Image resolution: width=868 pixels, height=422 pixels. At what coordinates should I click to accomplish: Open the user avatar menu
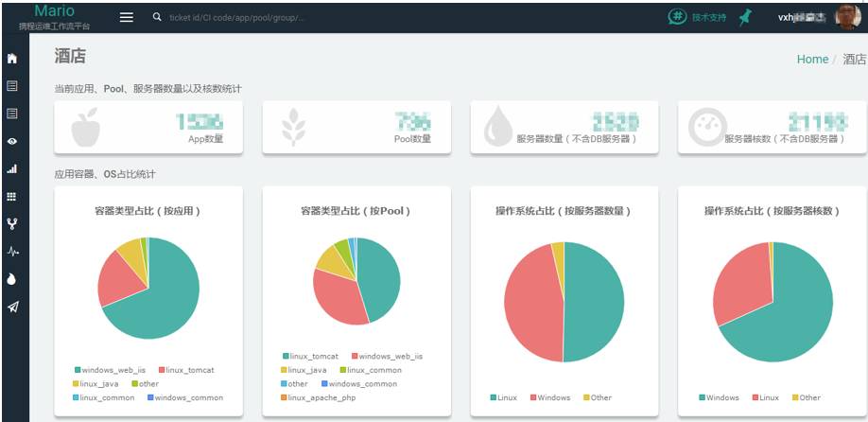847,17
